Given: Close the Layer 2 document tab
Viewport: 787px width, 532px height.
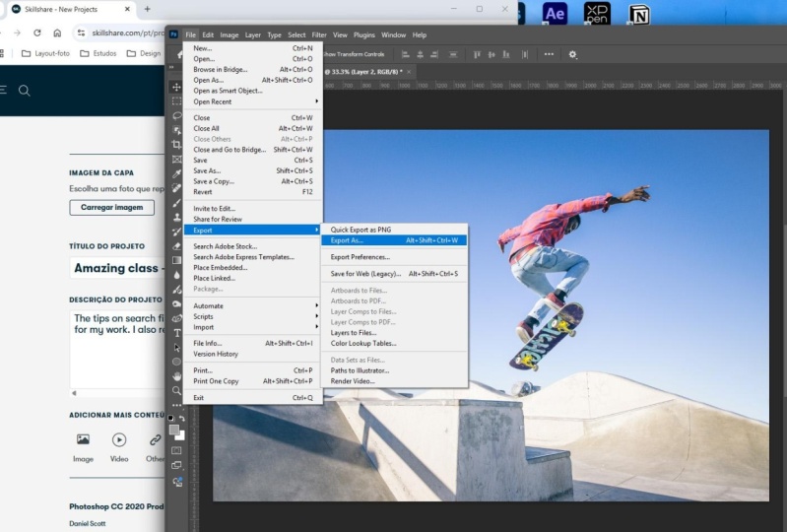Looking at the screenshot, I should click(x=409, y=72).
